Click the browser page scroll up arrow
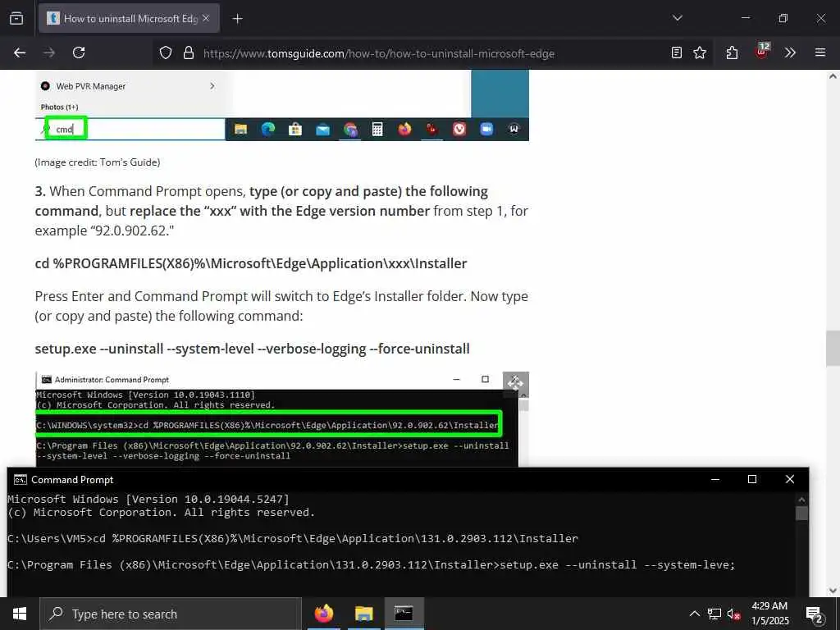840x630 pixels. [x=833, y=76]
